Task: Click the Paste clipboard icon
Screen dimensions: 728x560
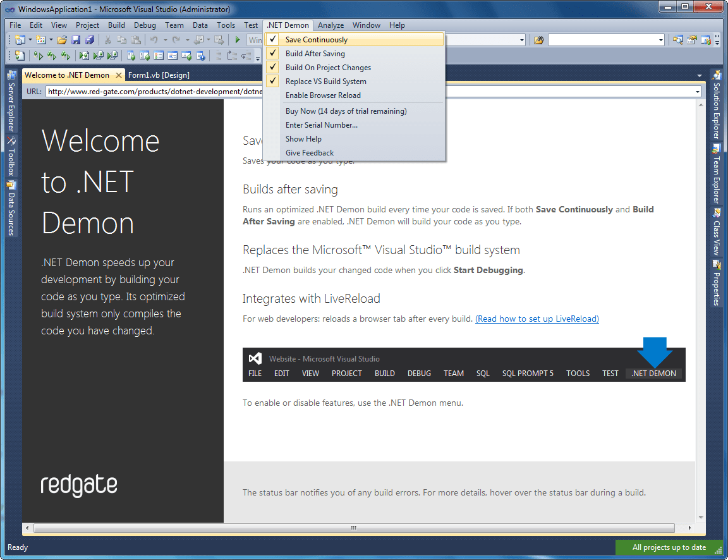Action: (x=136, y=40)
